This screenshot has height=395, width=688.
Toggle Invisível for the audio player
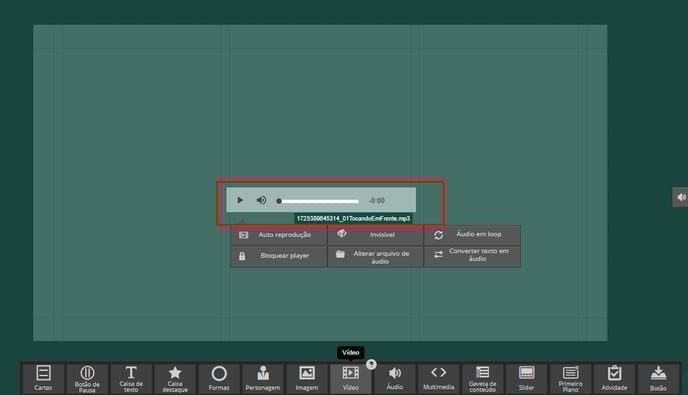(x=375, y=235)
